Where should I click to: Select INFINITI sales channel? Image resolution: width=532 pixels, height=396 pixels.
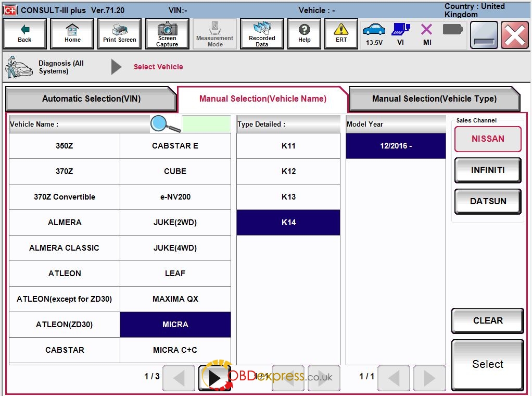point(488,170)
